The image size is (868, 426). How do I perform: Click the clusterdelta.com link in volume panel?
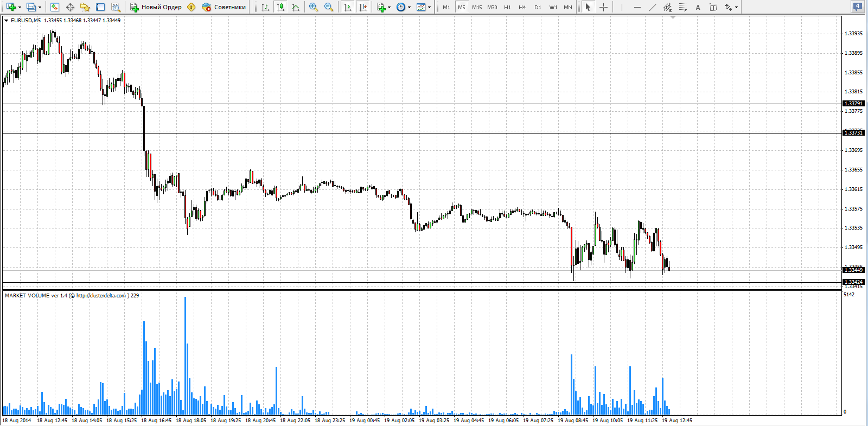(101, 296)
